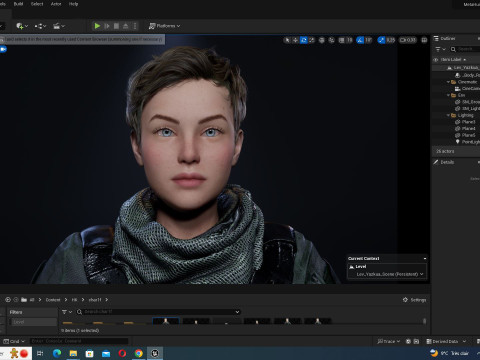Screen dimensions: 480x360
Task: Open the Content Browser filter dropdown
Action: [x=67, y=312]
